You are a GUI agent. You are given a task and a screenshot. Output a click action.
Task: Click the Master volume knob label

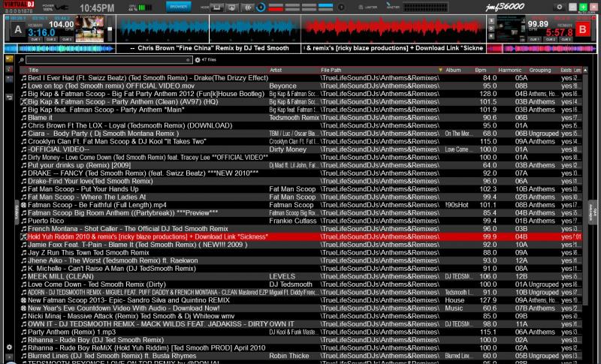[x=393, y=7]
